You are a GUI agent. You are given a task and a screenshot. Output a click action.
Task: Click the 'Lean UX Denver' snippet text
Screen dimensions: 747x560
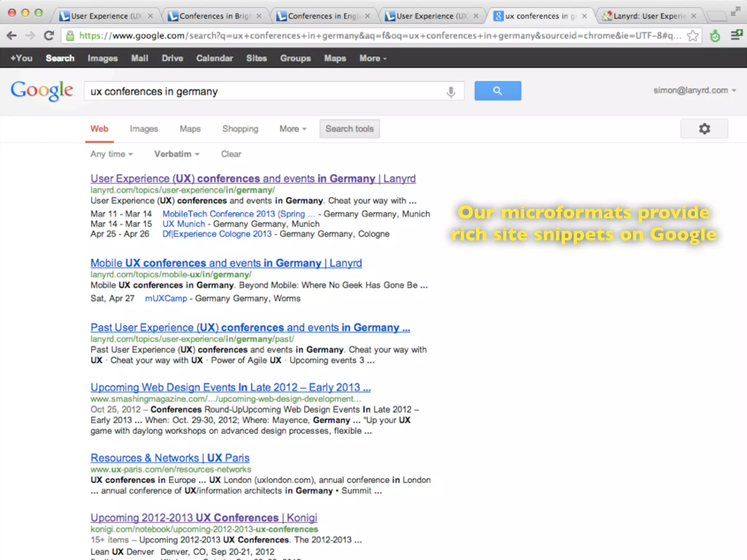(122, 552)
